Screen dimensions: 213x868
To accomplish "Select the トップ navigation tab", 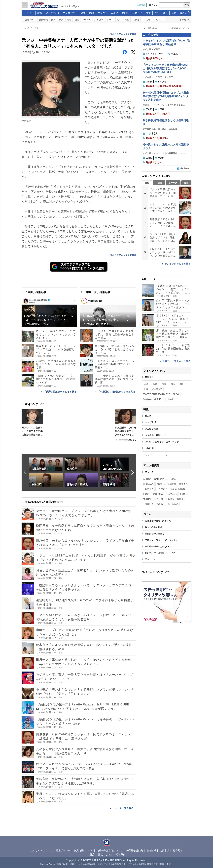I will (30, 13).
